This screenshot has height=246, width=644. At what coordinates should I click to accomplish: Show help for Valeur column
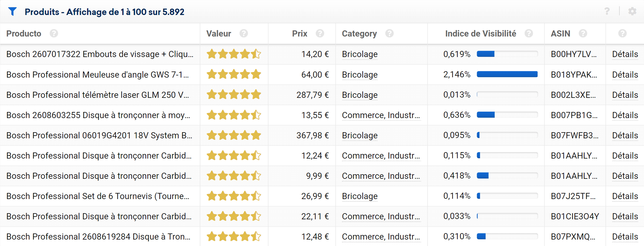[x=244, y=33]
